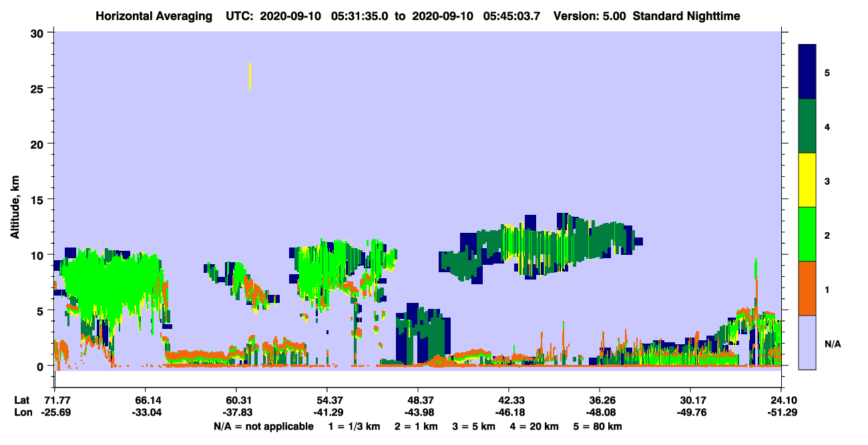Click the 'Lon' row label
The image size is (868, 445).
click(x=22, y=412)
